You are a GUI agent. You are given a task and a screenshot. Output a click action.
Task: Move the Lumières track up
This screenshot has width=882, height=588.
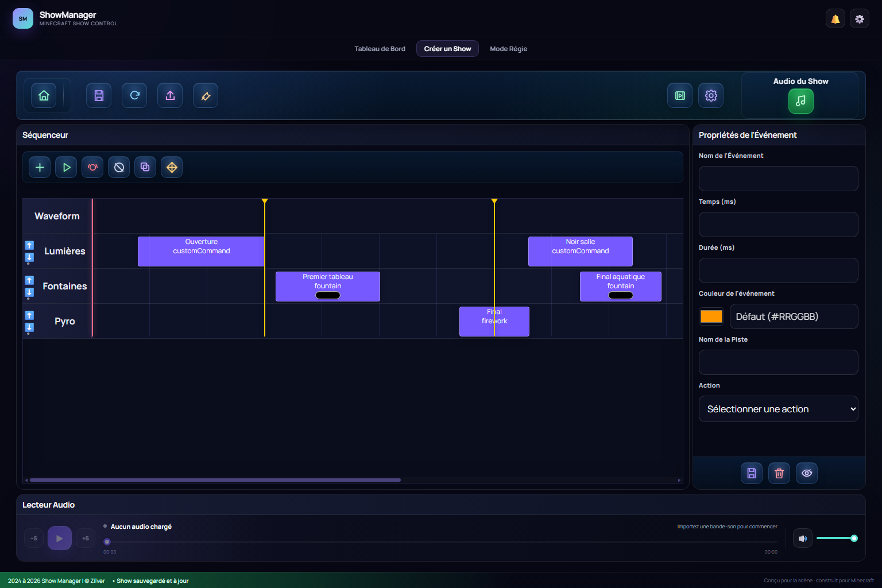pos(29,245)
